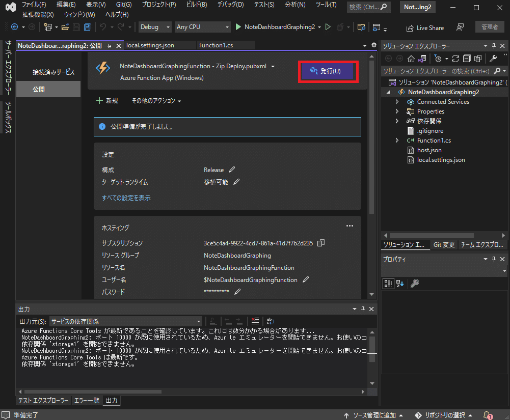Start debugging NoteDashboardGraphing2 with green play
Screen dimensions: 510x420
click(238, 27)
